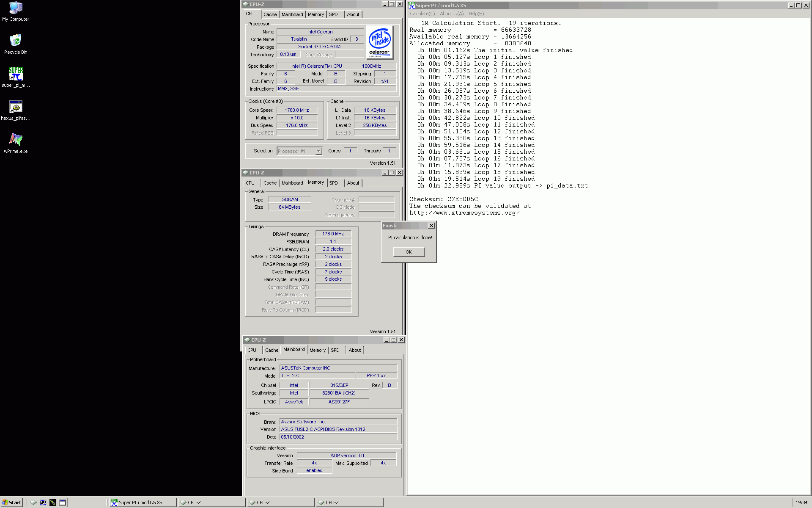Click the Loop 19 finished line
The height and width of the screenshot is (508, 812).
[476, 179]
